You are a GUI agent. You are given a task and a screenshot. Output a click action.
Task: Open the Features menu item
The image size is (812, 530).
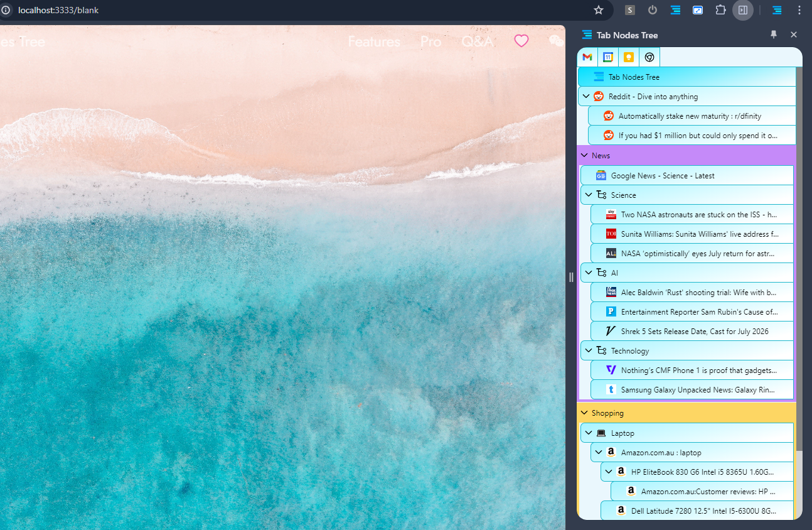pyautogui.click(x=374, y=41)
